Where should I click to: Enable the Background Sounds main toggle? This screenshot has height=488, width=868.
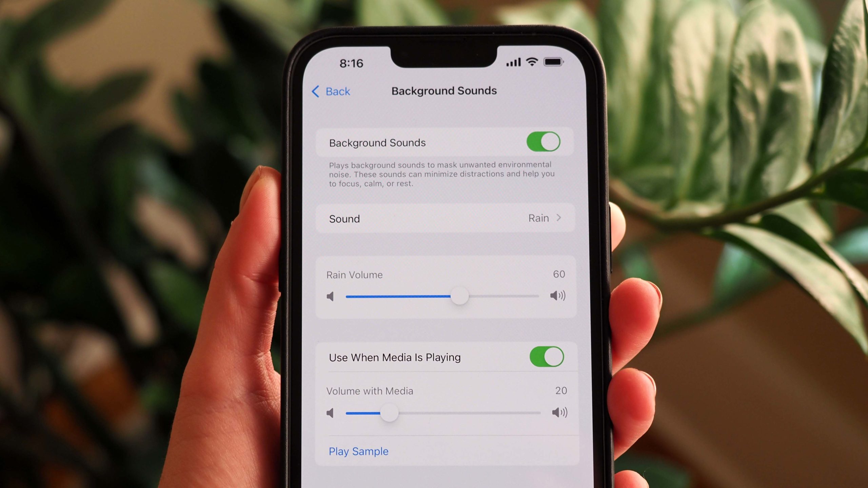coord(542,142)
